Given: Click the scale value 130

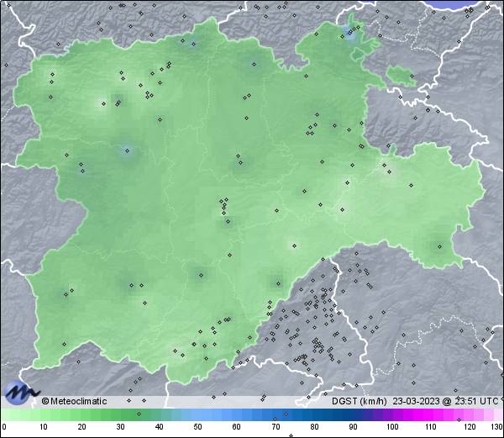Looking at the screenshot, I should (x=497, y=427).
